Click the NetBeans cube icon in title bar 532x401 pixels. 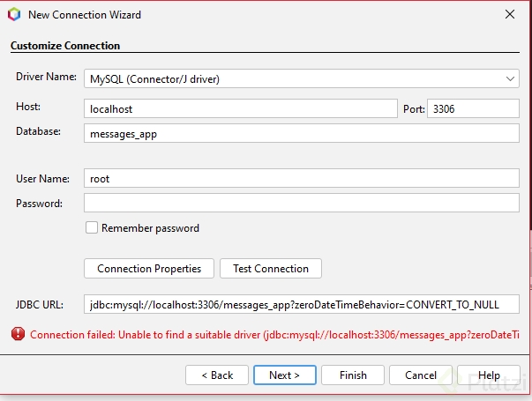click(x=14, y=14)
